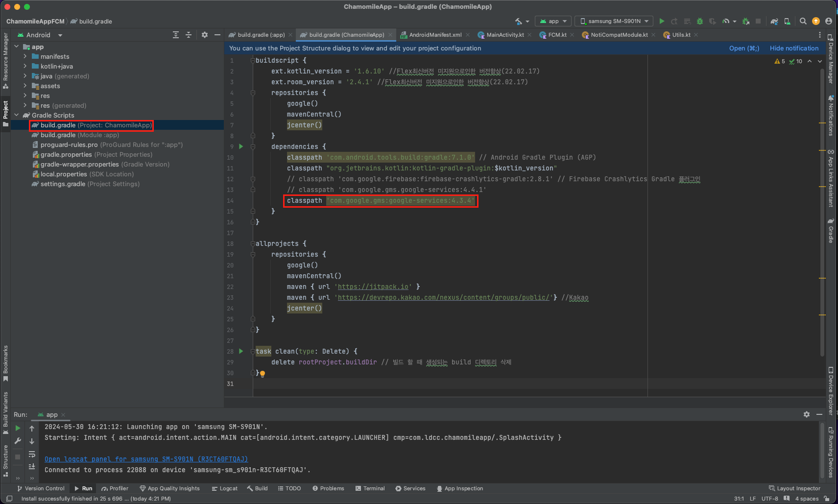Screen dimensions: 838x504
Task: Click Sync Project with Gradle Files icon
Action: [774, 21]
